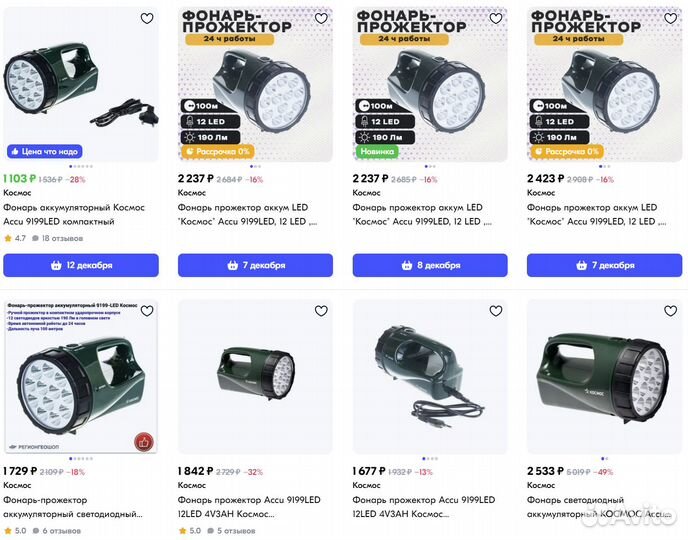The image size is (688, 540).
Task: Toggle favorite on the 1 677 ₽ flashlight
Action: 495,311
